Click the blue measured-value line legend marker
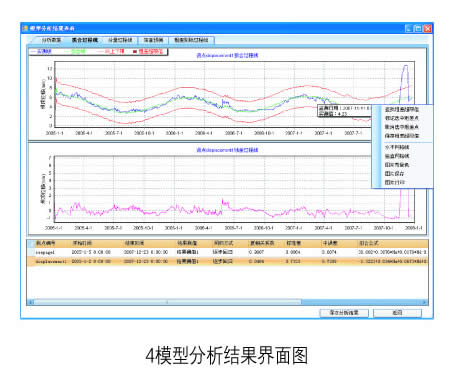The width and height of the screenshot is (460, 370). pos(33,52)
